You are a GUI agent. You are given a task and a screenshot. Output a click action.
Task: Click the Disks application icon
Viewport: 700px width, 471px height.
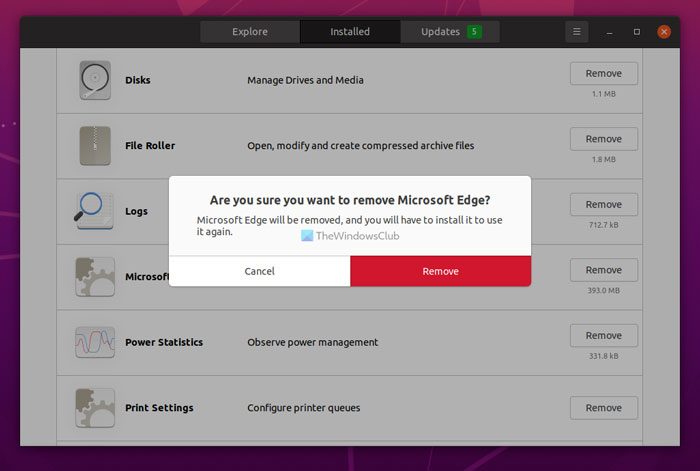95,80
